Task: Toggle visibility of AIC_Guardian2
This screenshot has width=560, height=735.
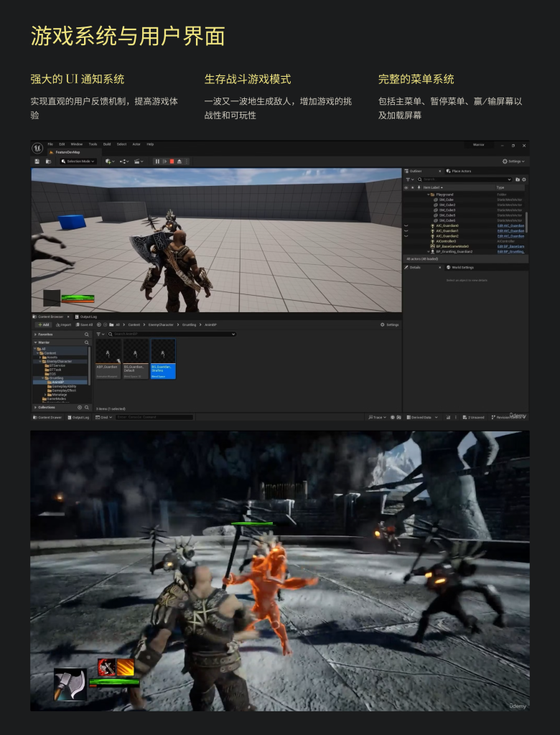Action: (406, 235)
